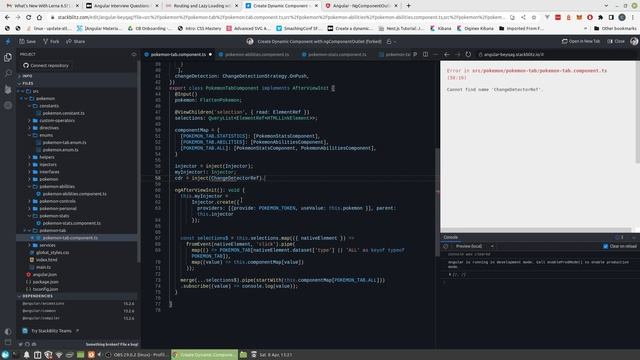Switch to pokemon-stats.component.ts editor tab

(x=334, y=54)
